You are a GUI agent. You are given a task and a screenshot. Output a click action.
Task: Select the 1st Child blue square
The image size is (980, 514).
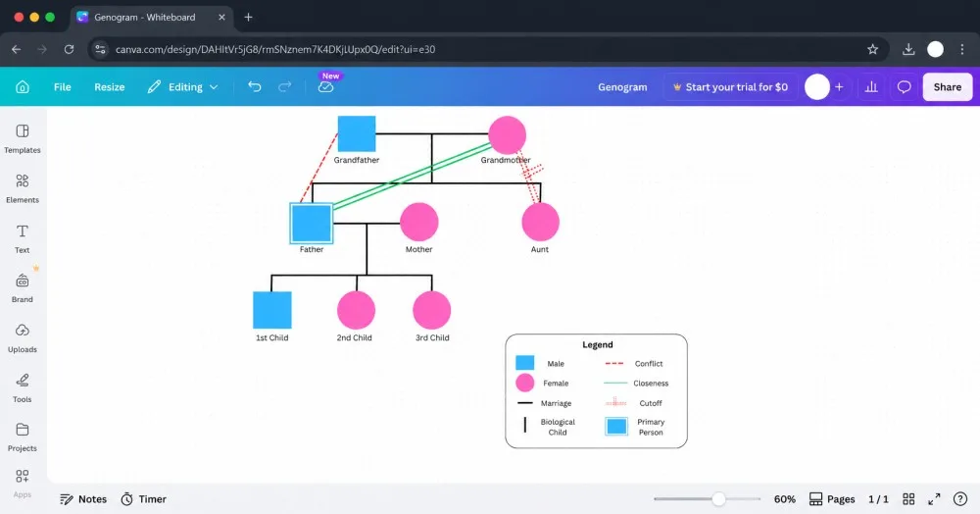tap(271, 310)
